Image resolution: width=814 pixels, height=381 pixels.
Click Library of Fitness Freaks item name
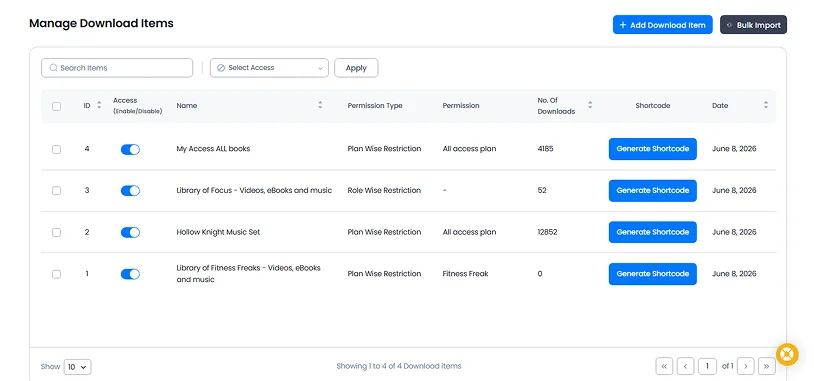click(249, 274)
